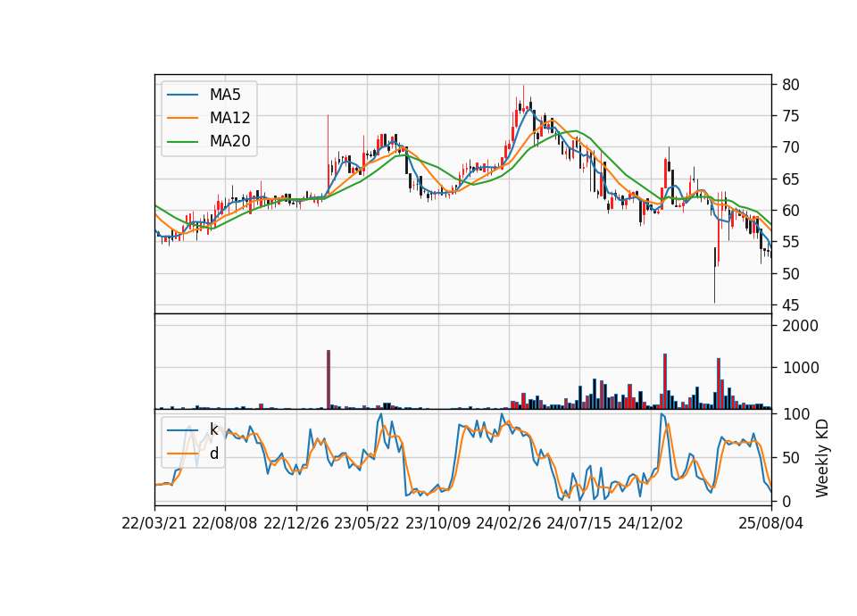The image size is (857, 616).
Task: Click the long-wick candlestick dipping to 45
Action: pyautogui.click(x=714, y=275)
